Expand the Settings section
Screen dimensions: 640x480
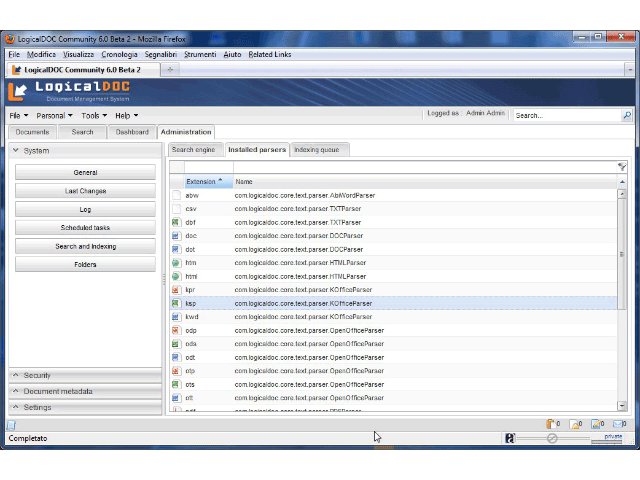pos(85,407)
